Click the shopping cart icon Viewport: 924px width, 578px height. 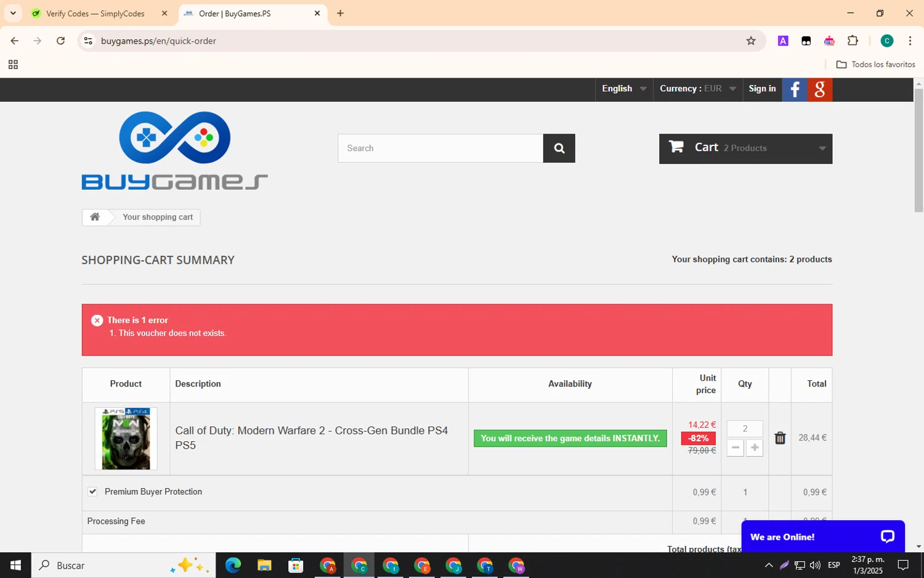(x=676, y=147)
